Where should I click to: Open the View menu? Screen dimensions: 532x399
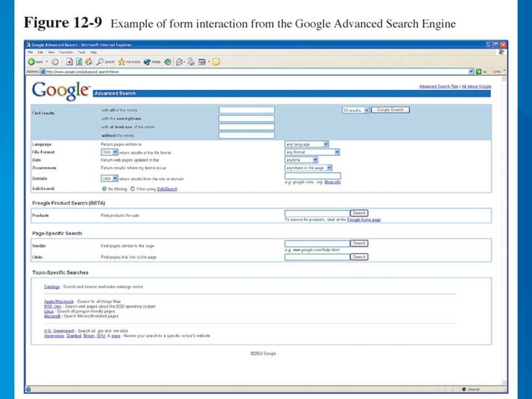[51, 52]
